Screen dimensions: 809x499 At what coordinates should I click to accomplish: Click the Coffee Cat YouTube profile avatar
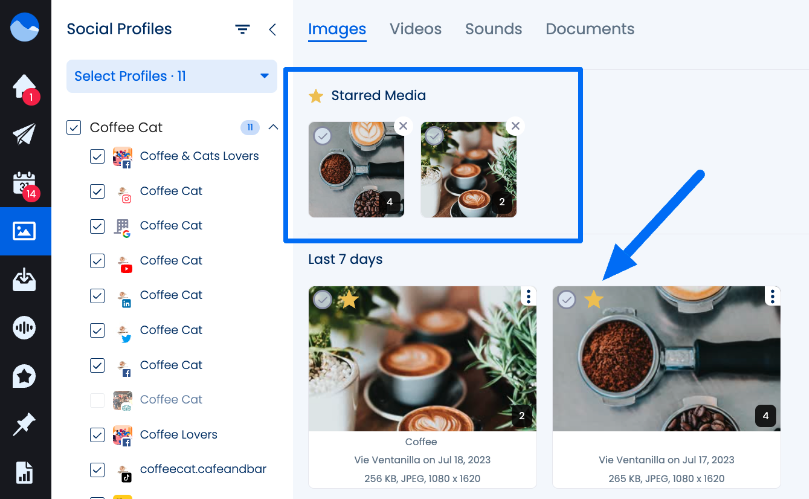click(x=124, y=263)
